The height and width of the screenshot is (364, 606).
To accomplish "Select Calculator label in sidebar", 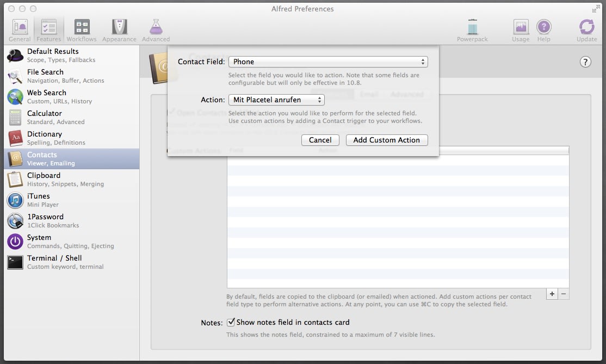I will 45,113.
